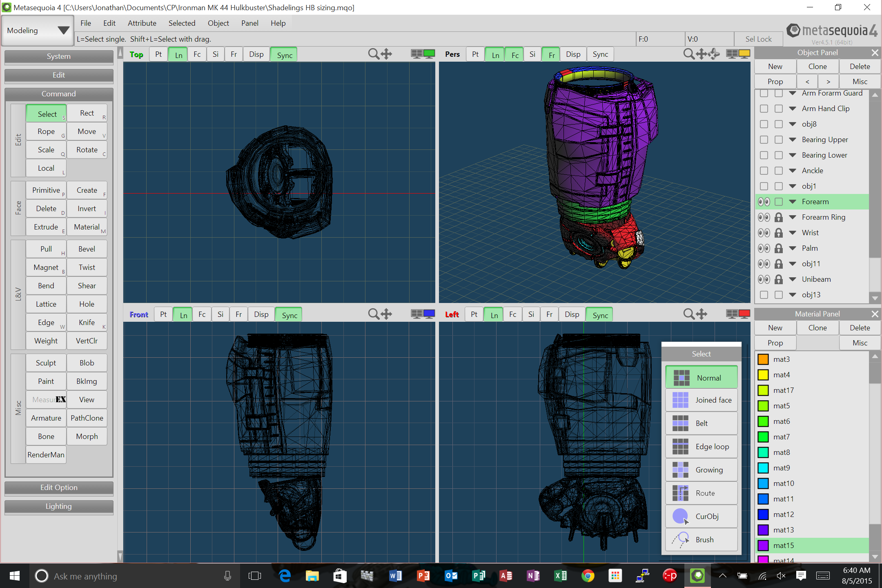Select the blue mat12 swatch
882x588 pixels.
point(763,514)
